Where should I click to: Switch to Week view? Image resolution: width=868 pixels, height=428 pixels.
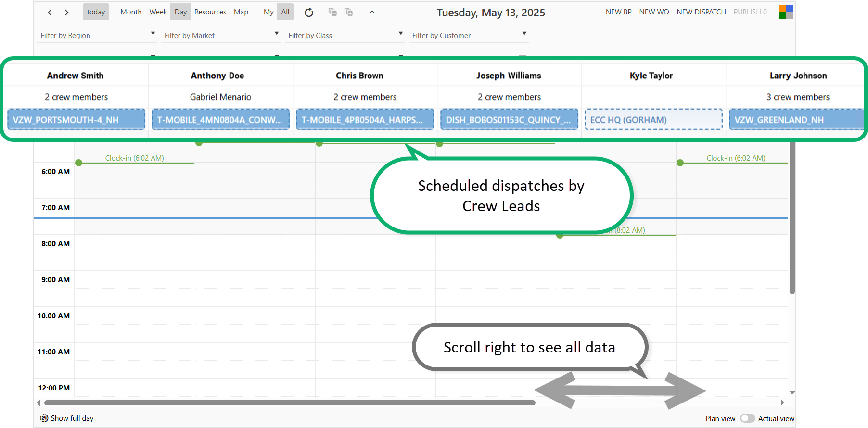click(x=158, y=12)
